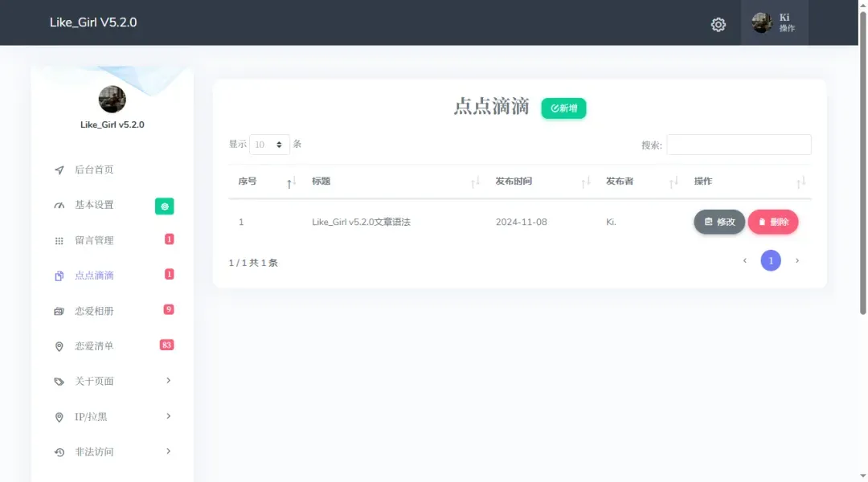
Task: Sort the table by 操作 column
Action: coord(748,181)
